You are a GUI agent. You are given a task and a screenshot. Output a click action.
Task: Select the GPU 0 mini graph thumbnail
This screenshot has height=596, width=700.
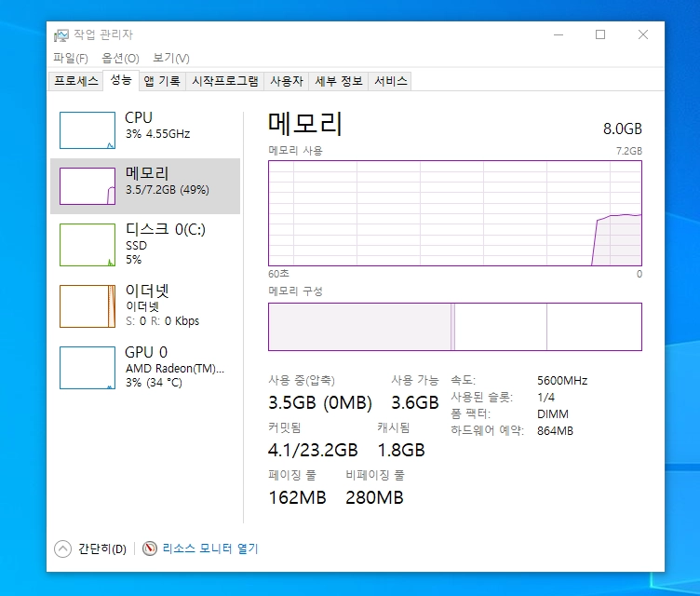[x=87, y=368]
